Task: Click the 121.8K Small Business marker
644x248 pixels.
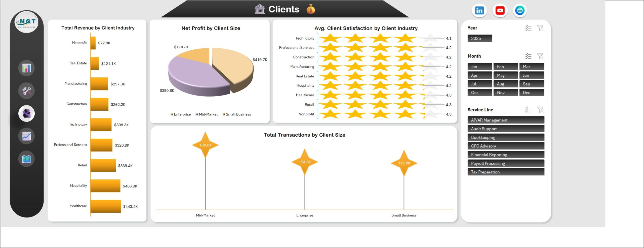Action: point(404,163)
